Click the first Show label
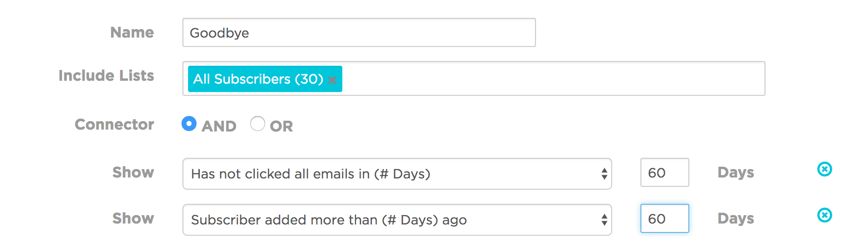This screenshot has height=247, width=868. pos(133,172)
